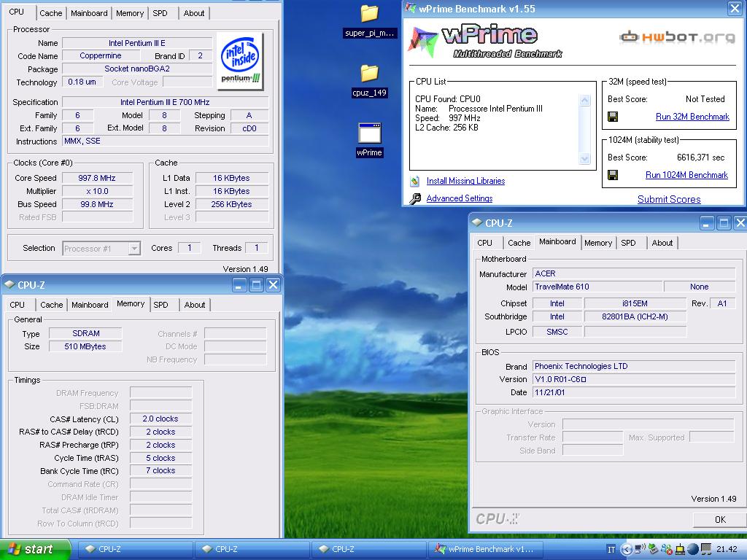
Task: Click the Multiplier value x 10.0
Action: [x=97, y=191]
